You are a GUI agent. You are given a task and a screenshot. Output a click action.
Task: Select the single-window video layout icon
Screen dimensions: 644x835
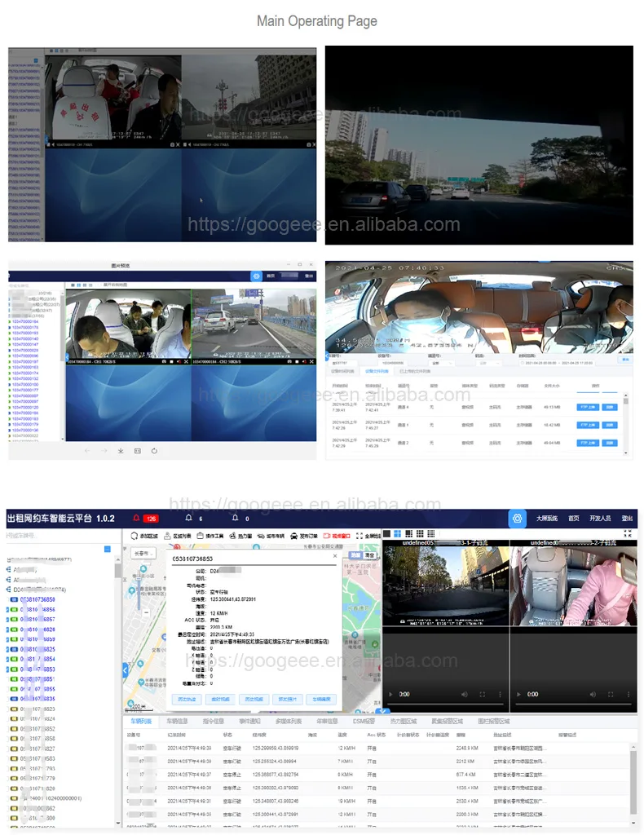tap(386, 533)
